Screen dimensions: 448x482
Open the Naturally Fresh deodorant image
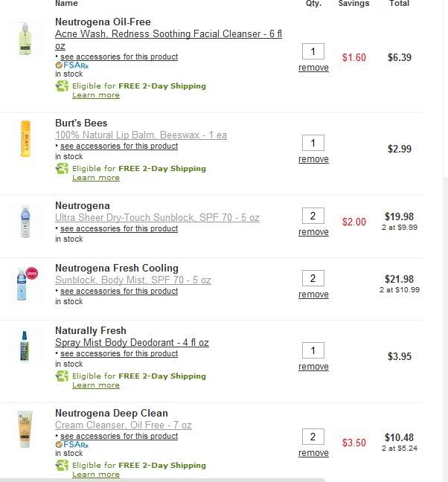(x=26, y=347)
